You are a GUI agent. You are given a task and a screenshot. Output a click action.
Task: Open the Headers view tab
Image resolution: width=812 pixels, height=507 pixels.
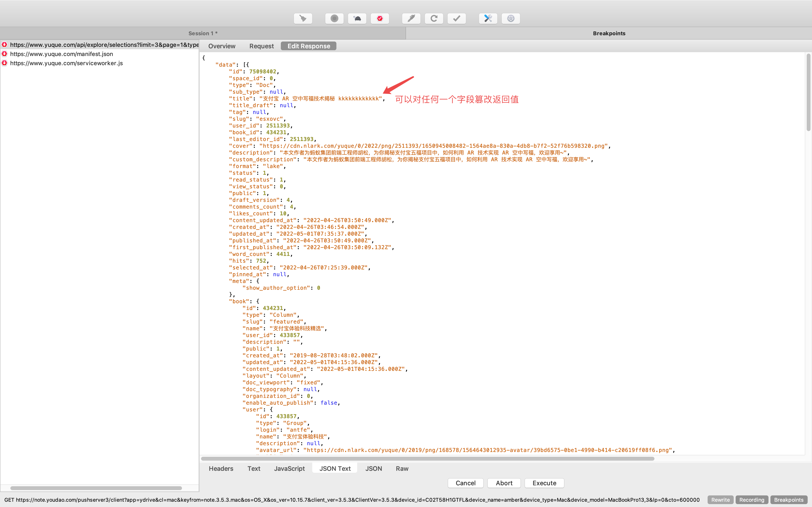coord(220,468)
